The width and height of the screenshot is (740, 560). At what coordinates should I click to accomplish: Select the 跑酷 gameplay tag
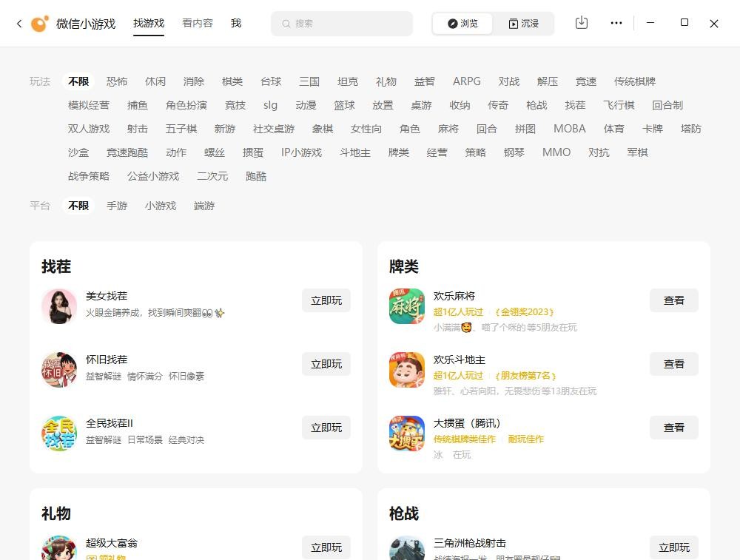256,177
